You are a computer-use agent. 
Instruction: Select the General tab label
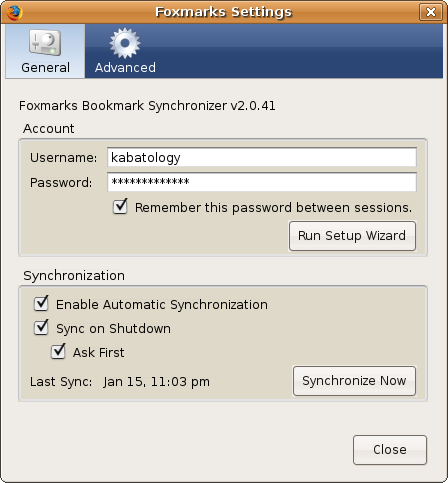coord(46,68)
